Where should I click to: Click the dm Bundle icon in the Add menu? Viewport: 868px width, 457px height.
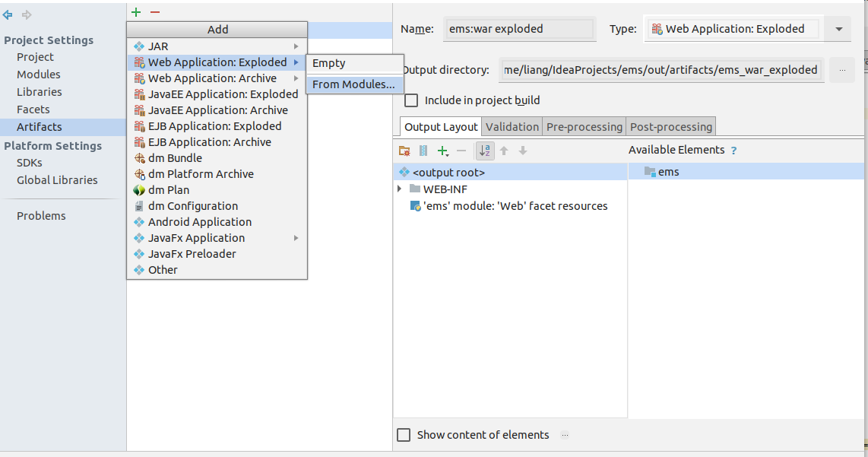140,158
